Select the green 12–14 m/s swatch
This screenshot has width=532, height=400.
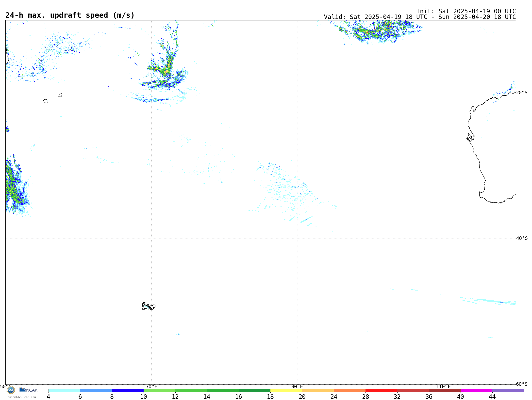pyautogui.click(x=191, y=390)
